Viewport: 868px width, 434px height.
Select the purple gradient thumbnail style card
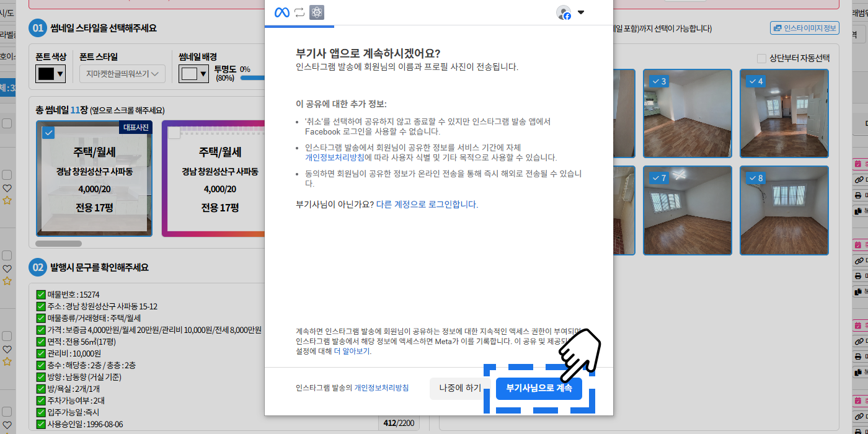[213, 179]
